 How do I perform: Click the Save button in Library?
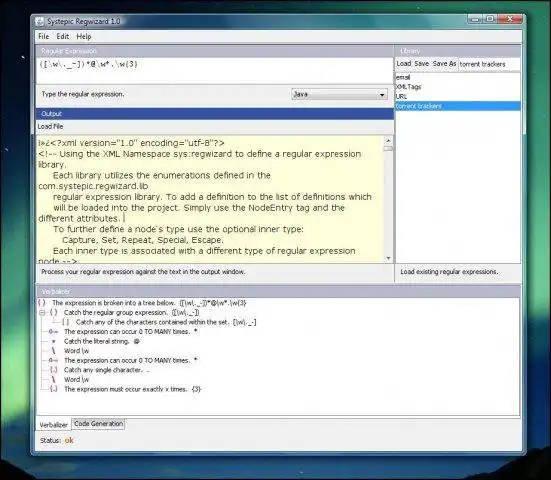coord(421,64)
